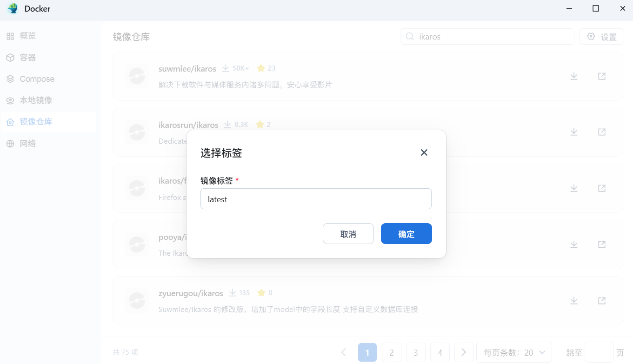The height and width of the screenshot is (364, 633).
Task: Click the star icon of ikarosrun/ikaros
Action: point(260,125)
